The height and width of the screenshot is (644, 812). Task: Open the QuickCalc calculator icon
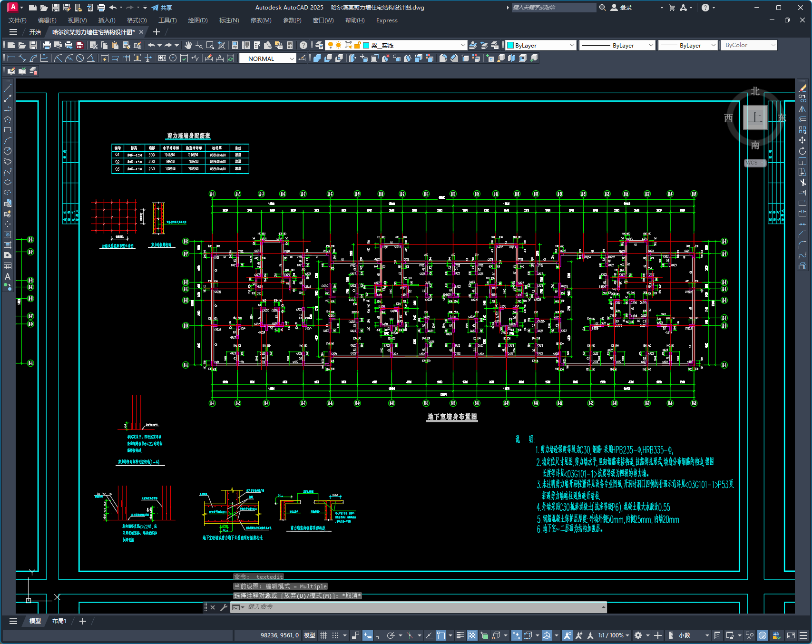[x=290, y=45]
